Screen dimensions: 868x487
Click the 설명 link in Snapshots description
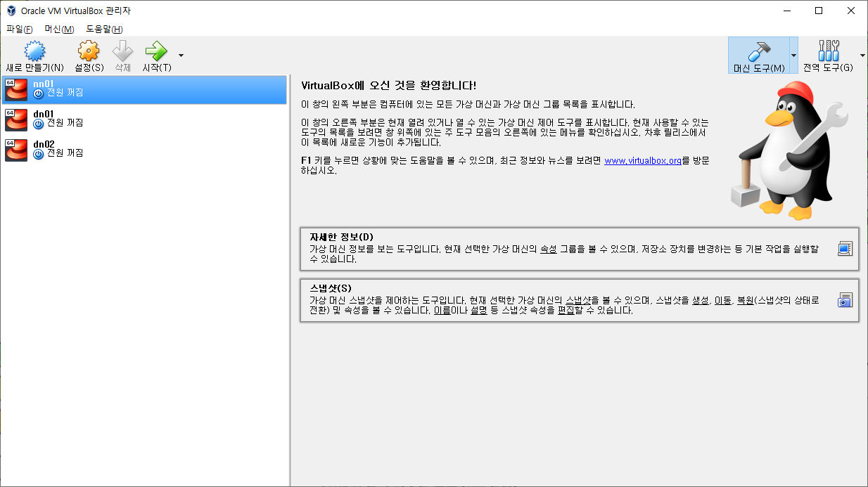coord(480,310)
